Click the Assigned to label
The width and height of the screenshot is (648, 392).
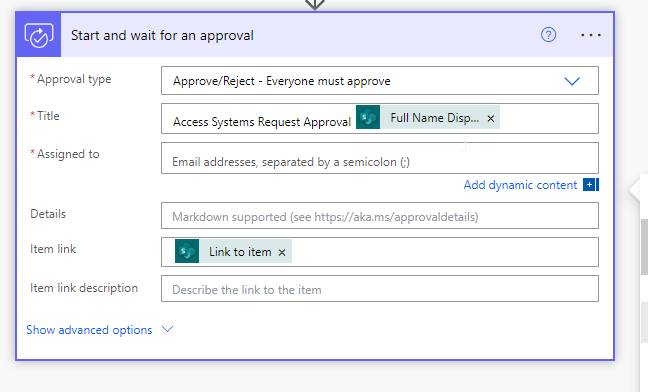(68, 154)
